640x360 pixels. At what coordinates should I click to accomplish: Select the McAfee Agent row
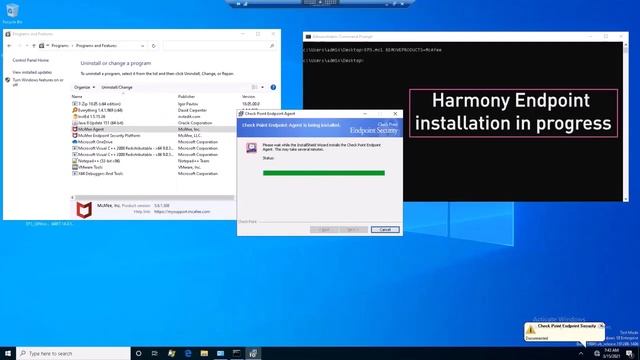click(153, 129)
